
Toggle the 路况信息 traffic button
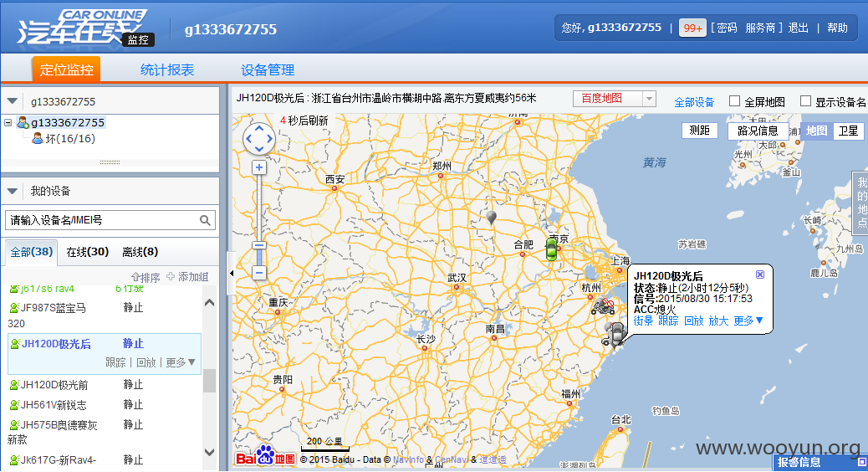coord(758,131)
